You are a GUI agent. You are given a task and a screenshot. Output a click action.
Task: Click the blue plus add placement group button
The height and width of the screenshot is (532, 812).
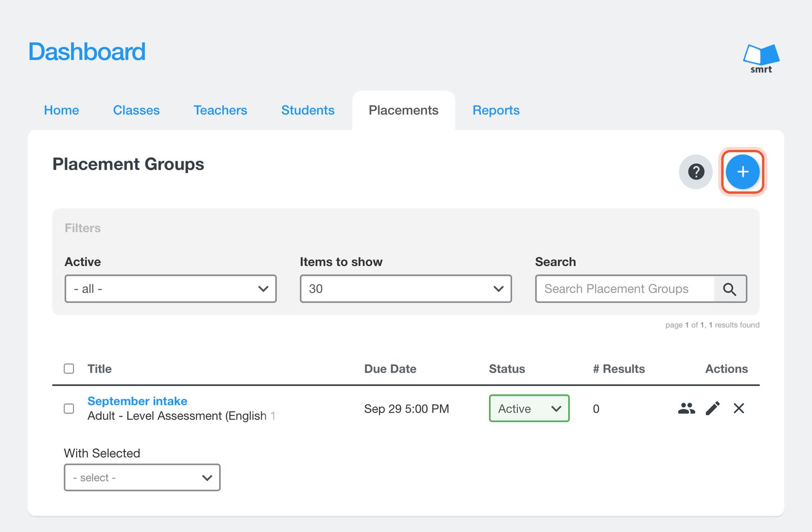[x=742, y=172]
